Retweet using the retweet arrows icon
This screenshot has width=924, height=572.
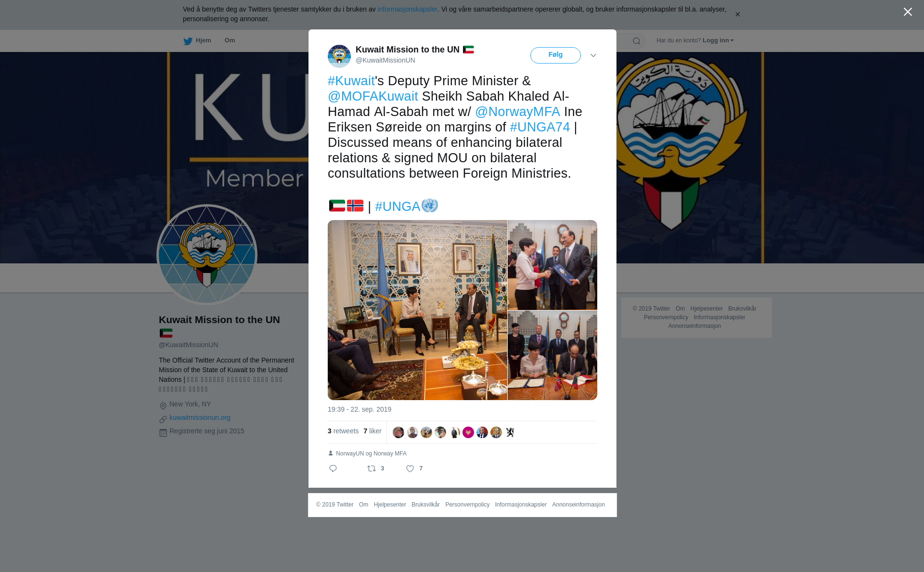pyautogui.click(x=372, y=468)
